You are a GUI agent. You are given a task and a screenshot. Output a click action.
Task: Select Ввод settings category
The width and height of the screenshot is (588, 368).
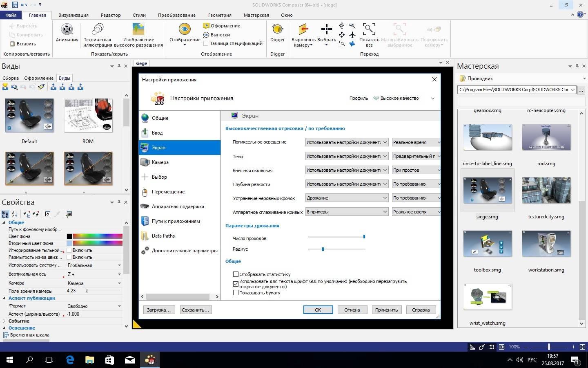pos(180,133)
